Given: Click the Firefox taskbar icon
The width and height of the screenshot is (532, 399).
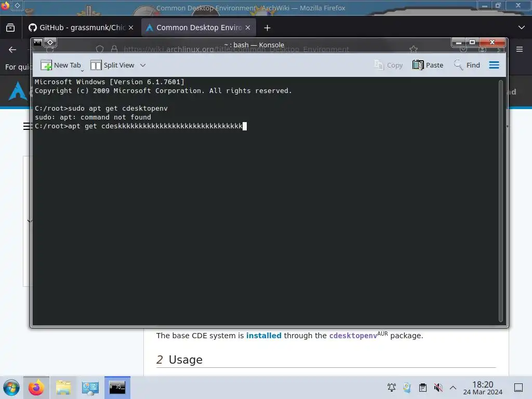Looking at the screenshot, I should [36, 388].
